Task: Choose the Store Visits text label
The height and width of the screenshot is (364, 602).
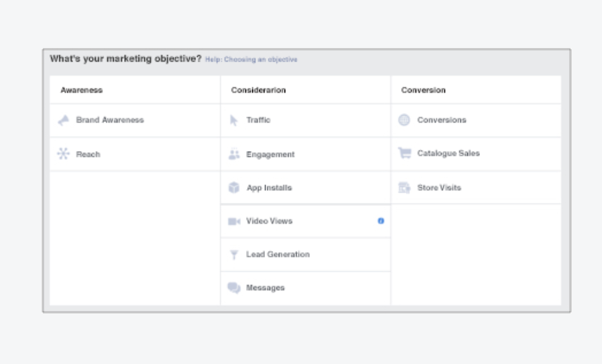Action: [x=439, y=188]
